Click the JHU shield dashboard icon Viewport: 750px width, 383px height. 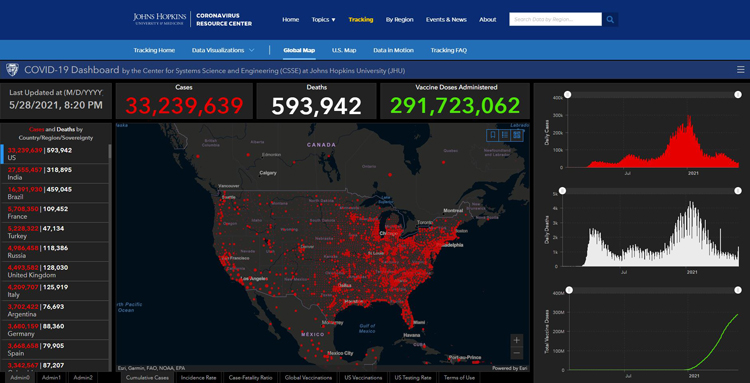point(12,70)
